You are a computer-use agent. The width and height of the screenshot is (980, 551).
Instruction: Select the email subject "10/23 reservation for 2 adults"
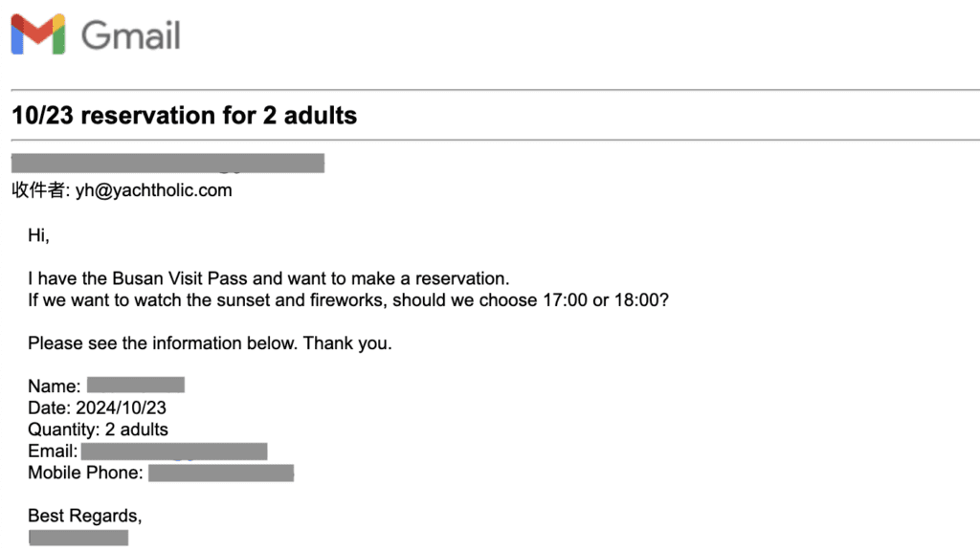pos(185,116)
